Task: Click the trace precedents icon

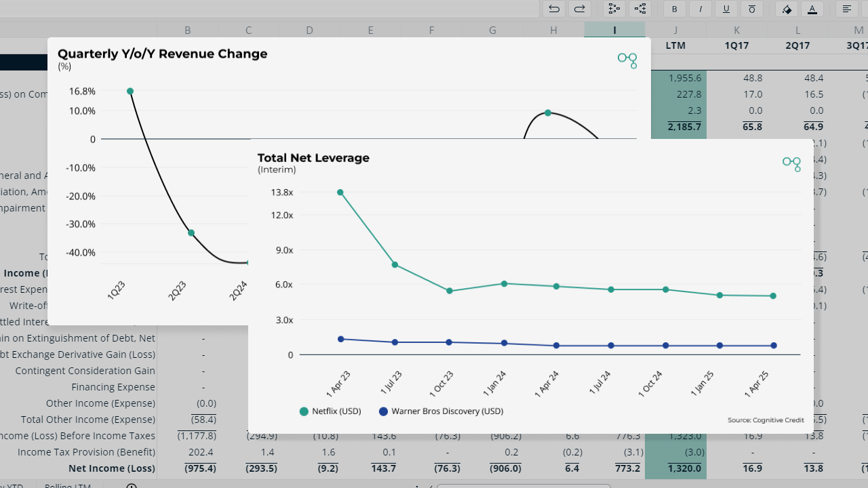Action: click(x=614, y=9)
